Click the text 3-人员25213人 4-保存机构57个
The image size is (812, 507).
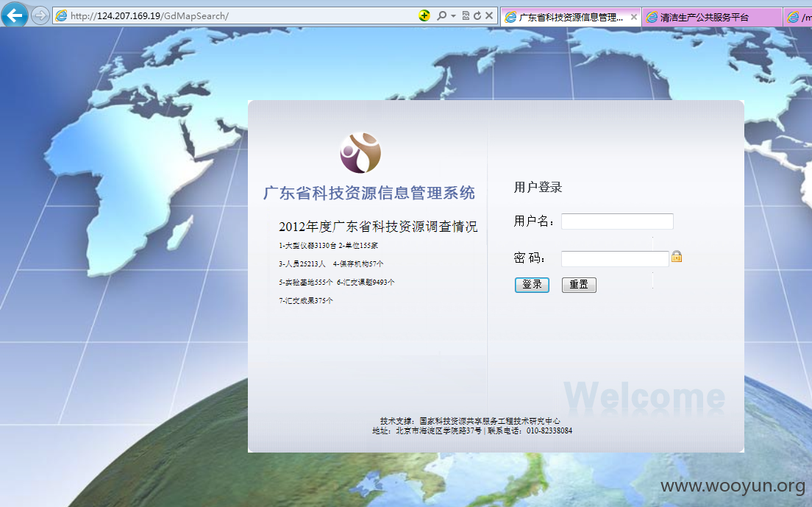(331, 263)
